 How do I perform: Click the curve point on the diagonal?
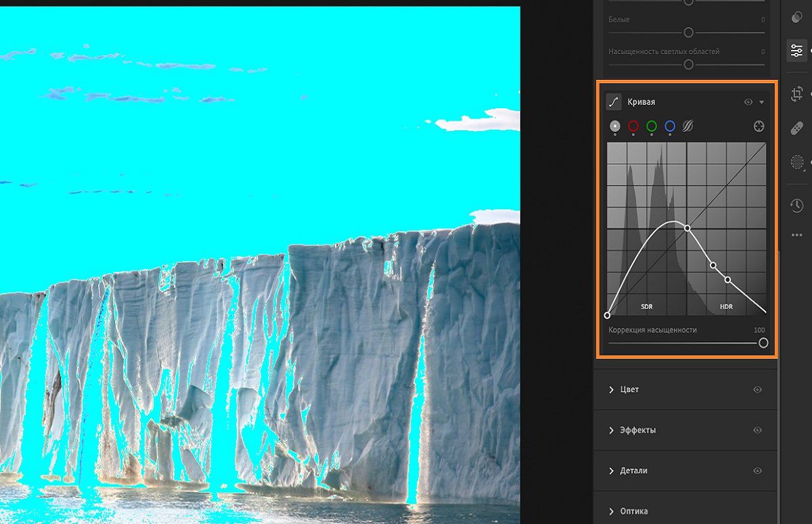pyautogui.click(x=687, y=229)
